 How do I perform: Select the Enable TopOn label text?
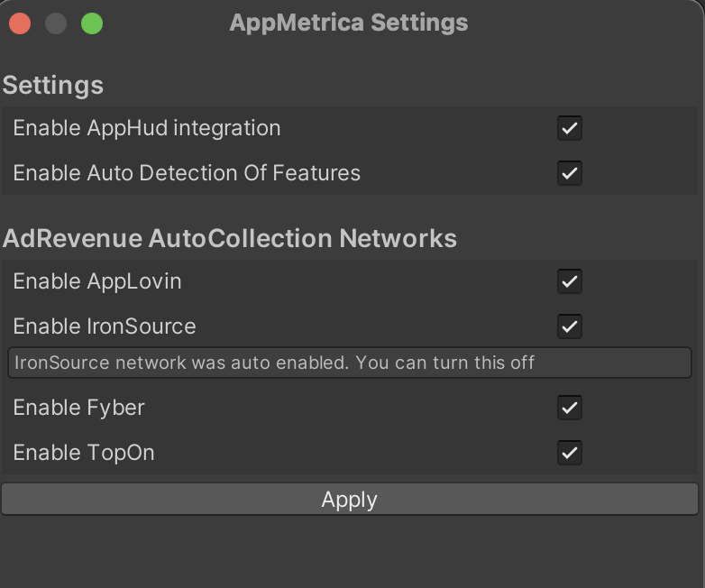(84, 453)
